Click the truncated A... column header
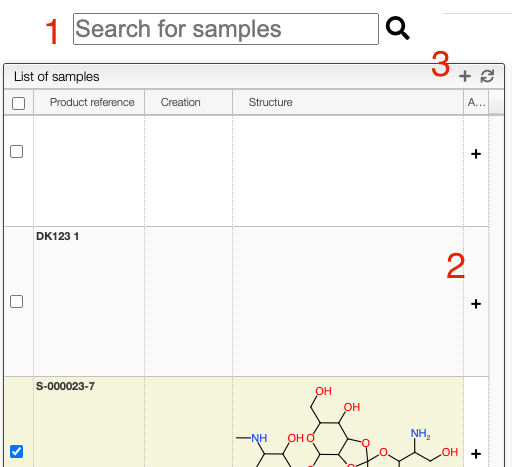Screen dimensions: 512x467 [x=476, y=102]
